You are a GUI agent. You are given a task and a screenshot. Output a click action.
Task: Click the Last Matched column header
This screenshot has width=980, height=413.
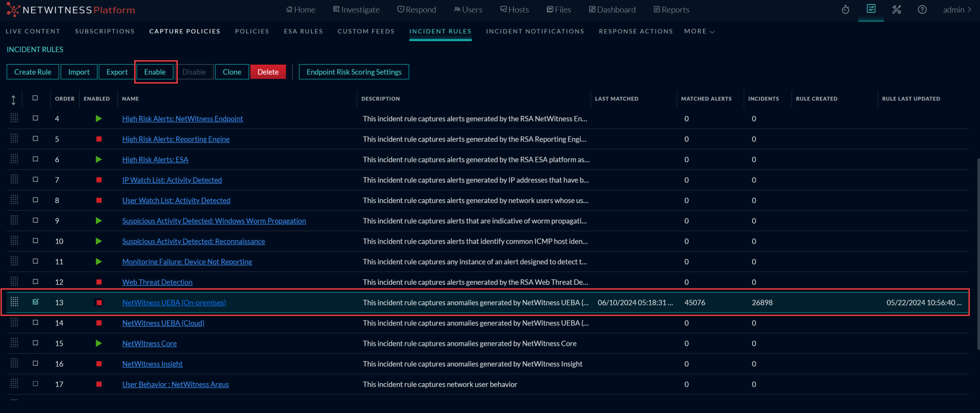pyautogui.click(x=617, y=99)
